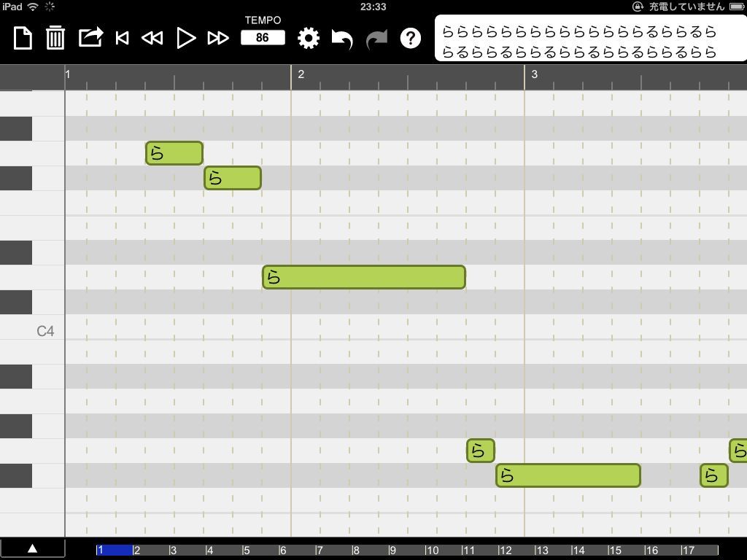Open help with the question mark icon

410,38
